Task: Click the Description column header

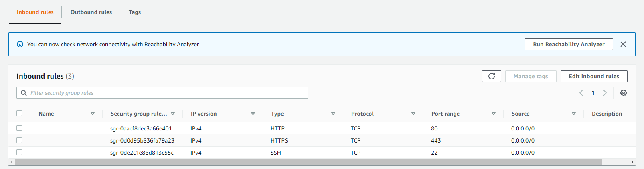Action: coord(607,114)
